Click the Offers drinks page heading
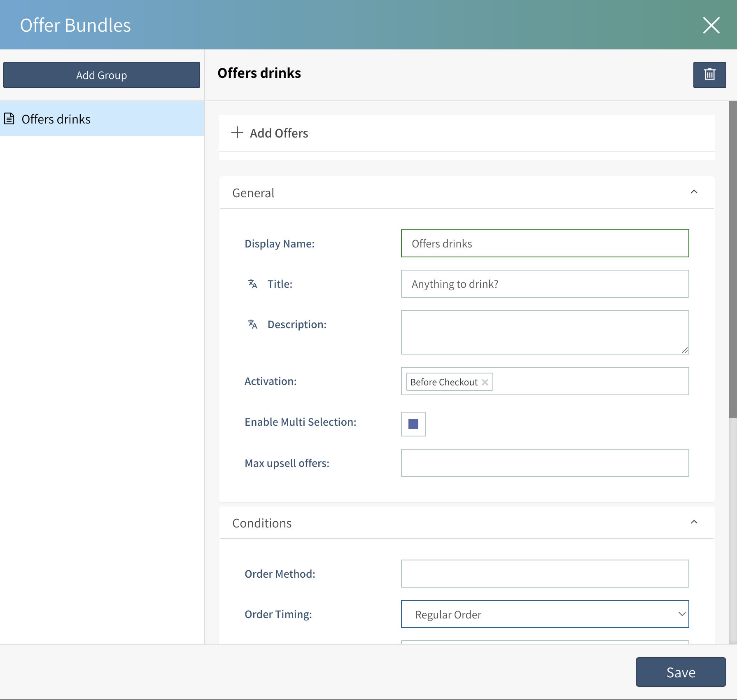The height and width of the screenshot is (700, 737). click(x=259, y=73)
